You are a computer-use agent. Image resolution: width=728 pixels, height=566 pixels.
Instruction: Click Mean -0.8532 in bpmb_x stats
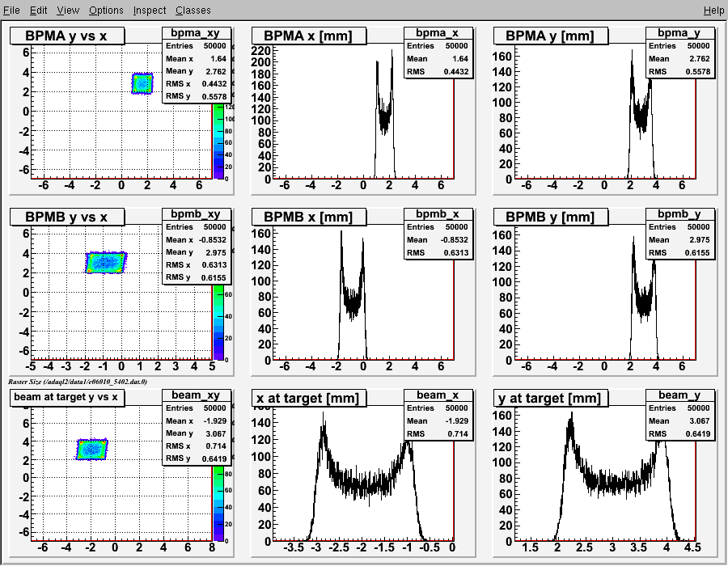pyautogui.click(x=438, y=240)
